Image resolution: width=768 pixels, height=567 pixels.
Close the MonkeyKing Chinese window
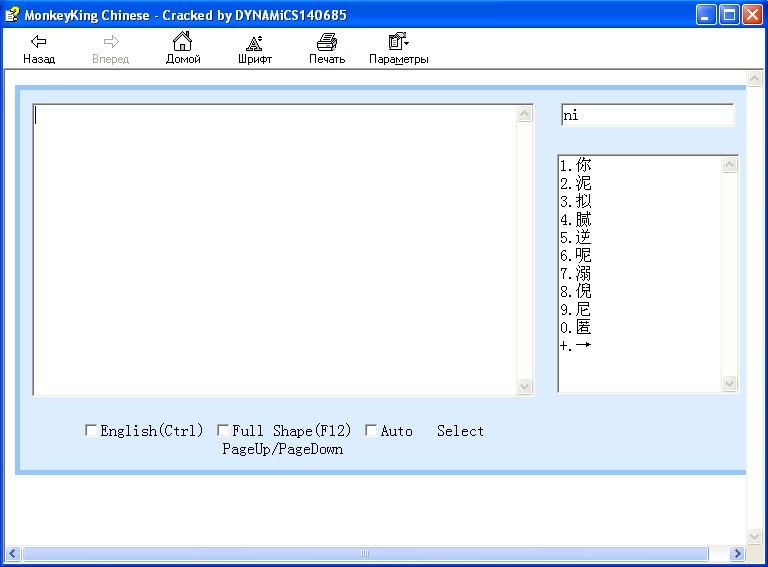[x=752, y=15]
